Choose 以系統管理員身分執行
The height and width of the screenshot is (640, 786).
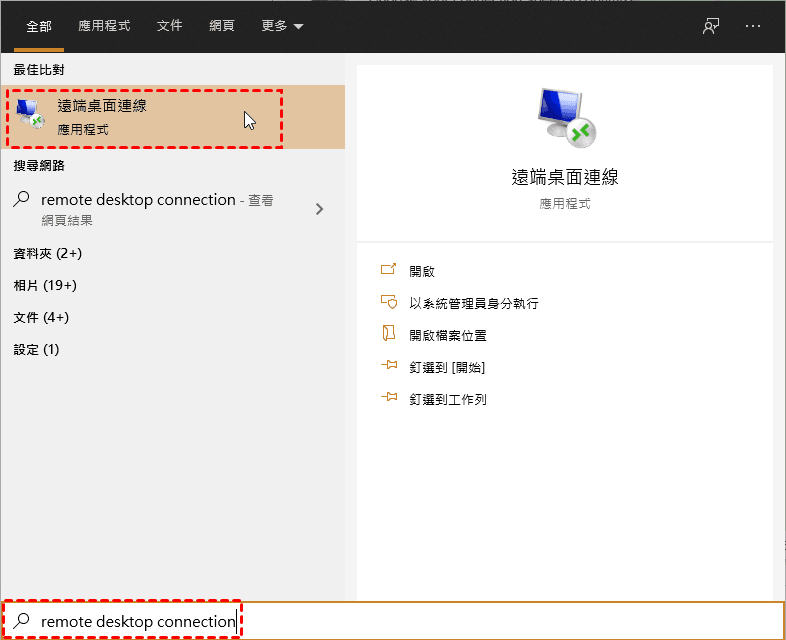[x=474, y=303]
